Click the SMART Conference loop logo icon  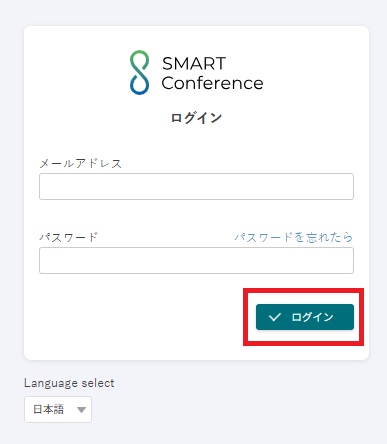139,72
